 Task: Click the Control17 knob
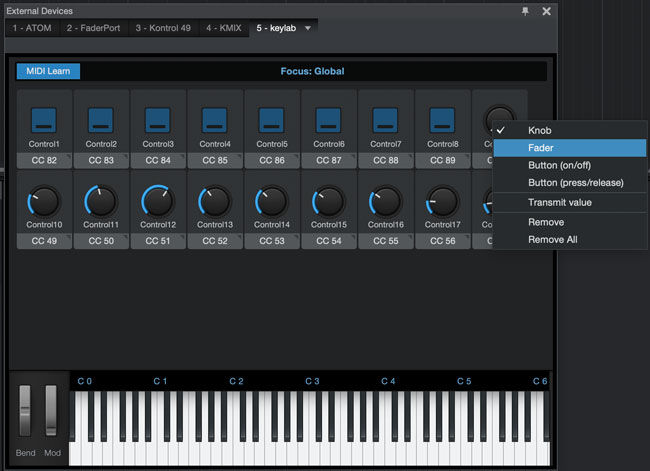click(442, 202)
